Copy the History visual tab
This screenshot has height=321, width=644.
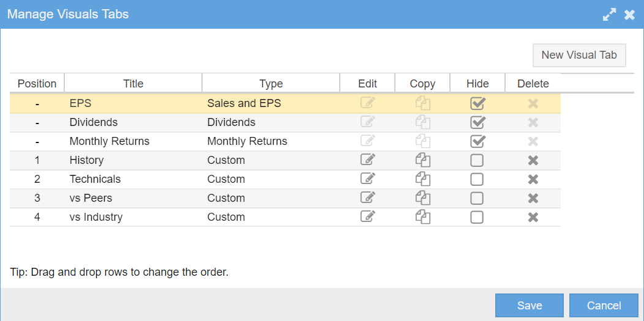[x=422, y=160]
